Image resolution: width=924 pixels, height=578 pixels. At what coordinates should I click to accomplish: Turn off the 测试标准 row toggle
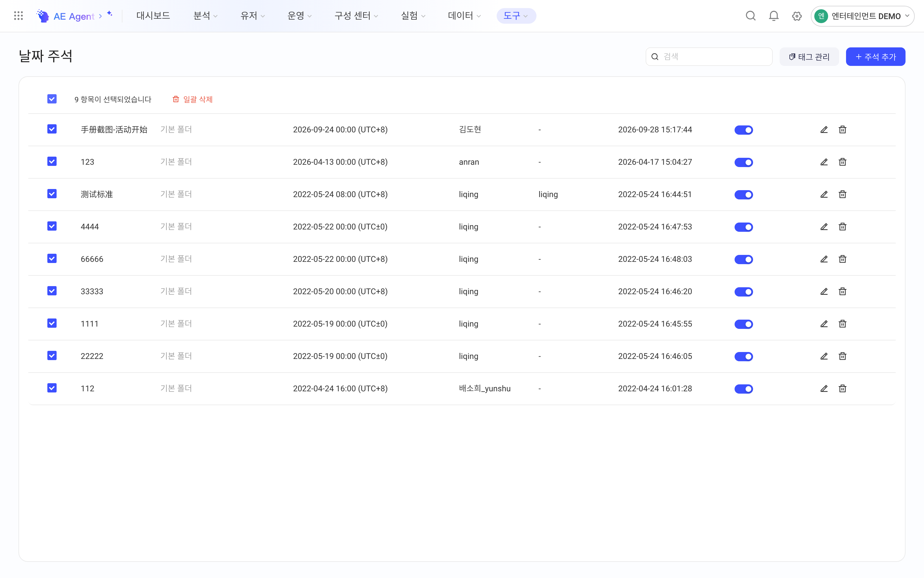[744, 194]
